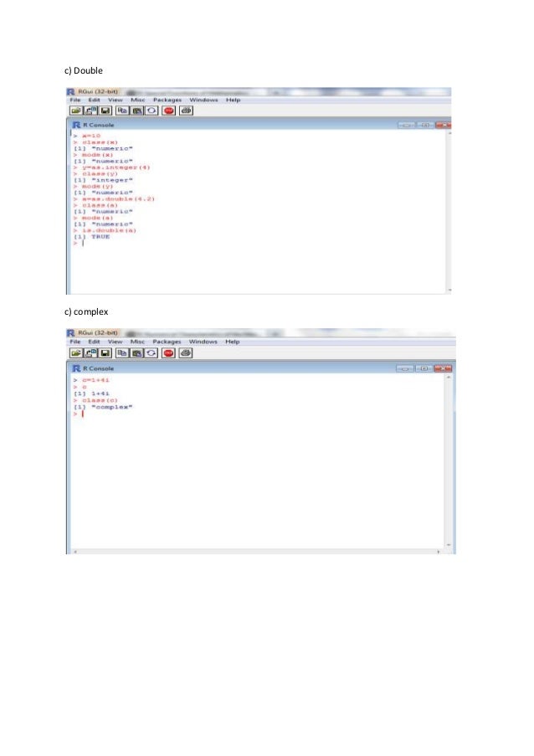Click the command prompt in complex console
Image resolution: width=534 pixels, height=756 pixels.
point(79,414)
